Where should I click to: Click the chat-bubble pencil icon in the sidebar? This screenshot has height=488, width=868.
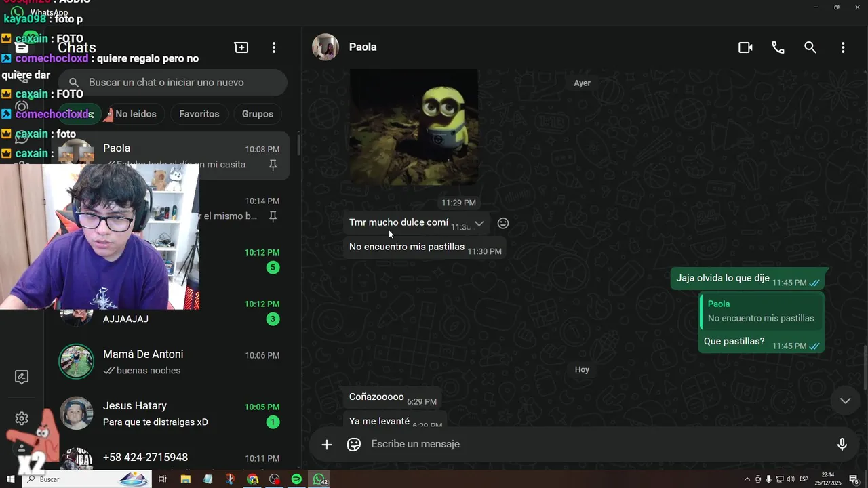point(22,378)
